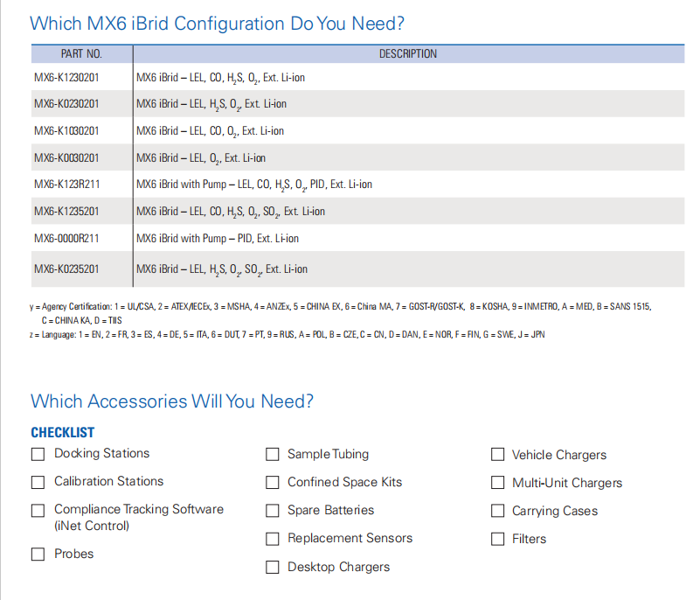Click the 'with Pump – PID, Ext. Li-ion' description
Image resolution: width=700 pixels, height=600 pixels.
pos(218,239)
